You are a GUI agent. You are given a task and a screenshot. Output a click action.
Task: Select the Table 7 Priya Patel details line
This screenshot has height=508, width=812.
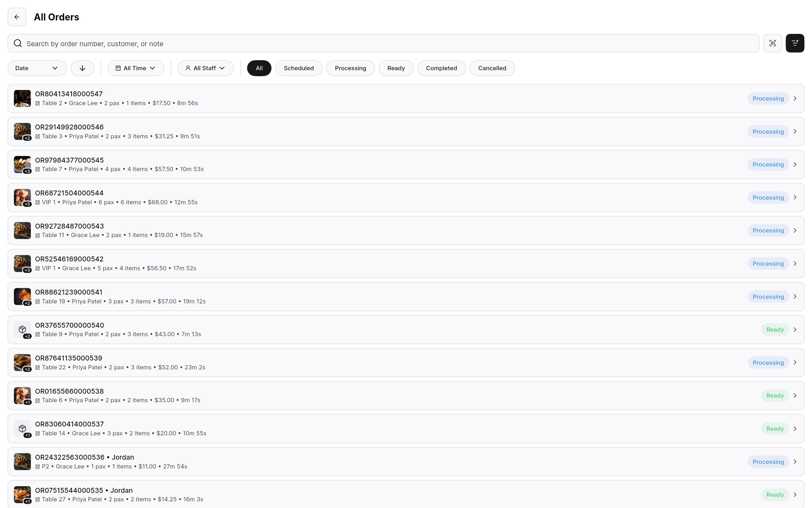click(119, 169)
